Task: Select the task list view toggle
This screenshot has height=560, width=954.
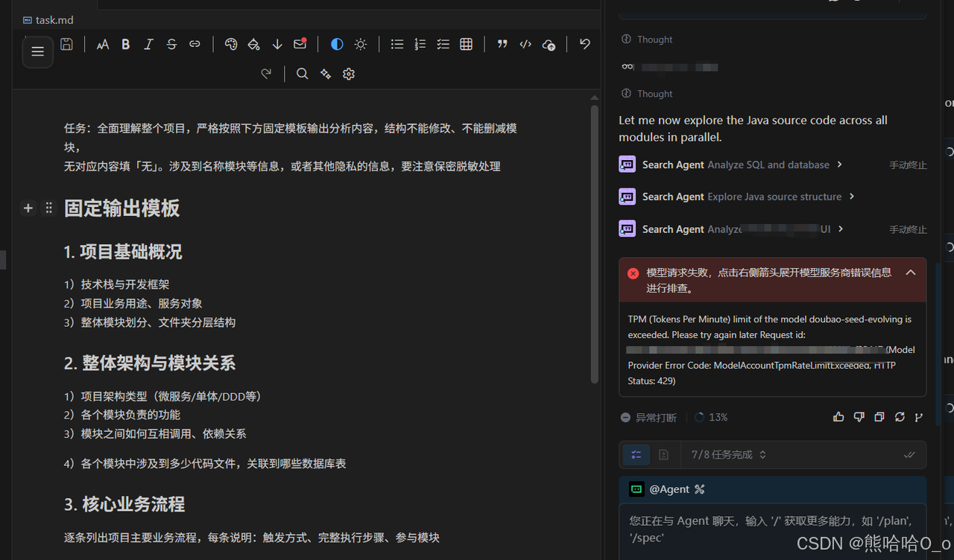Action: (x=636, y=454)
